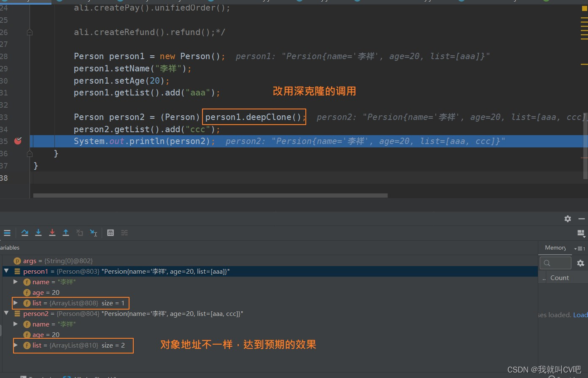This screenshot has height=378, width=588.
Task: Open debug panel settings gear
Action: pos(568,219)
